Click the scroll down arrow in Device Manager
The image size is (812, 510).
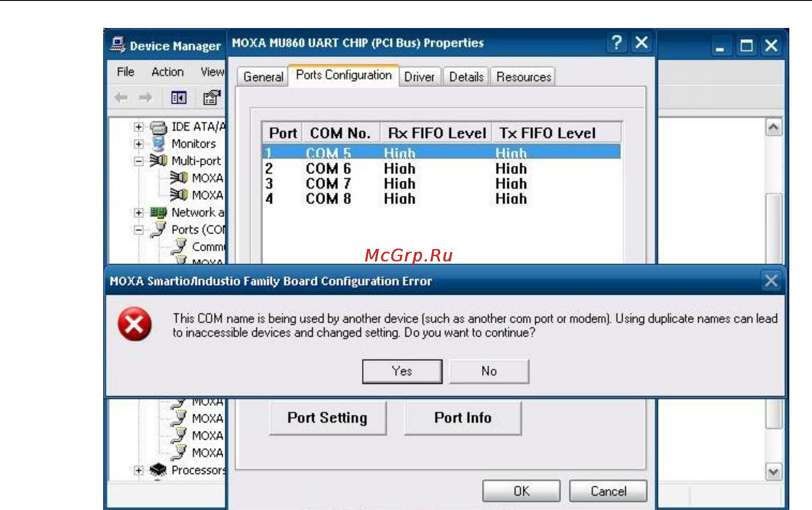tap(773, 471)
